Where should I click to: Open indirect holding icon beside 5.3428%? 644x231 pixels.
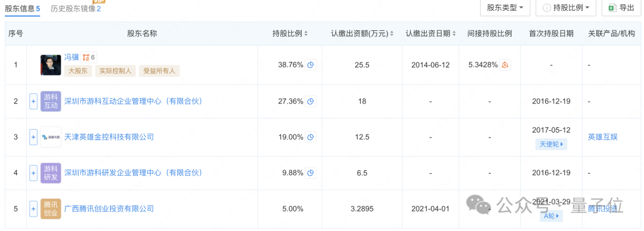tap(505, 65)
